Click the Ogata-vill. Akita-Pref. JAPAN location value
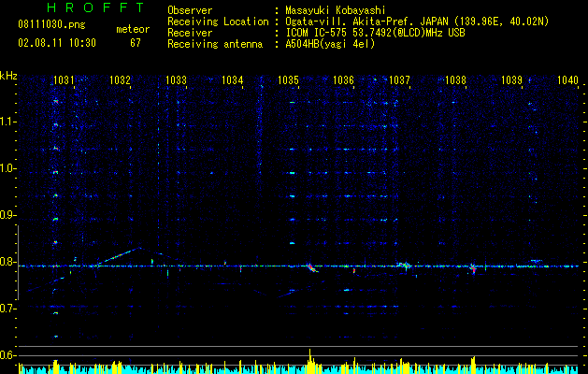The height and width of the screenshot is (374, 588). tap(417, 22)
